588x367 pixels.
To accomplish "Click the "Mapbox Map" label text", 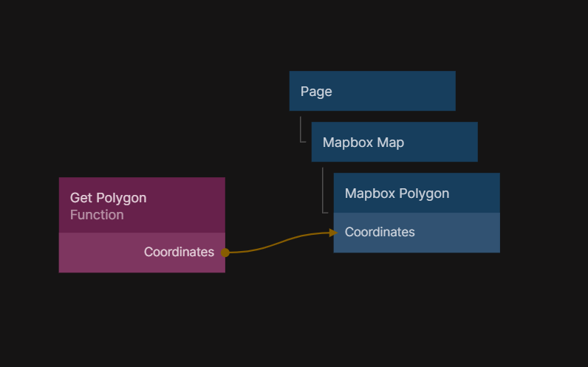I will pyautogui.click(x=363, y=143).
